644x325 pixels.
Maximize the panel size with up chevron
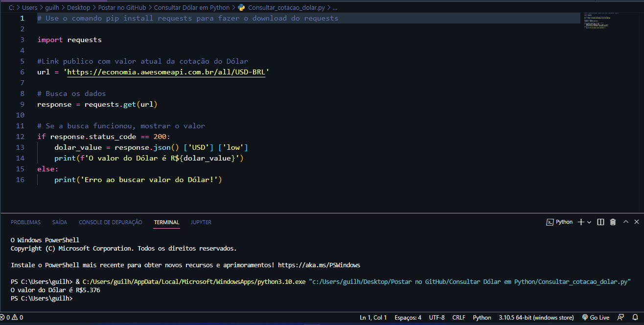pos(625,222)
